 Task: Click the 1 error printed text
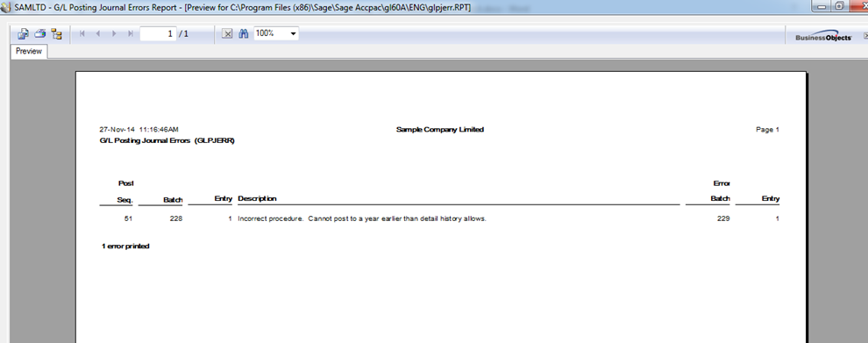(x=125, y=246)
